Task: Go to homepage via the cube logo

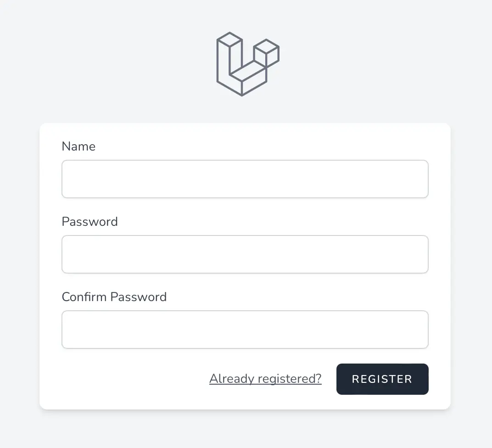Action: point(247,64)
